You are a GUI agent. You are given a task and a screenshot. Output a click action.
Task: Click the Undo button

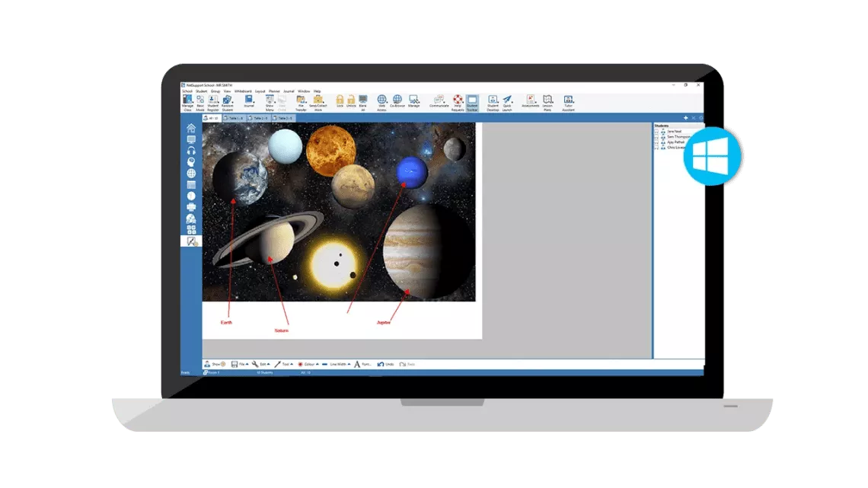pyautogui.click(x=385, y=365)
